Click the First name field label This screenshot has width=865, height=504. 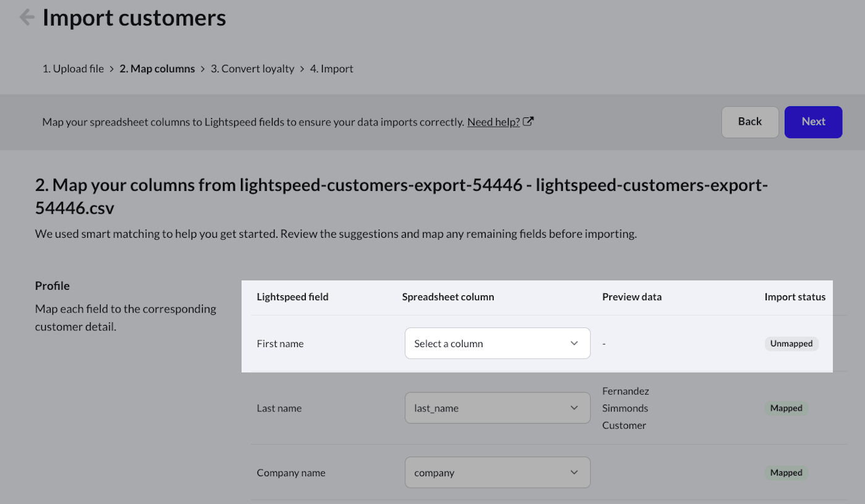coord(281,343)
